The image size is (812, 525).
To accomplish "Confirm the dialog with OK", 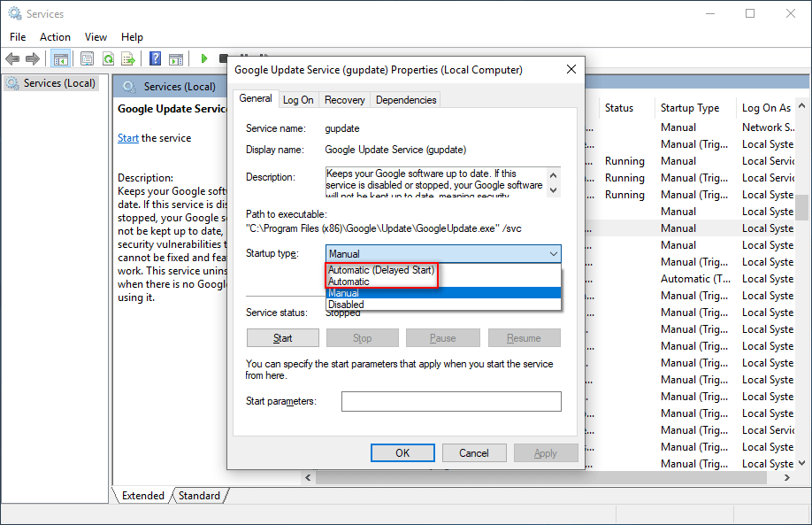I will (402, 453).
